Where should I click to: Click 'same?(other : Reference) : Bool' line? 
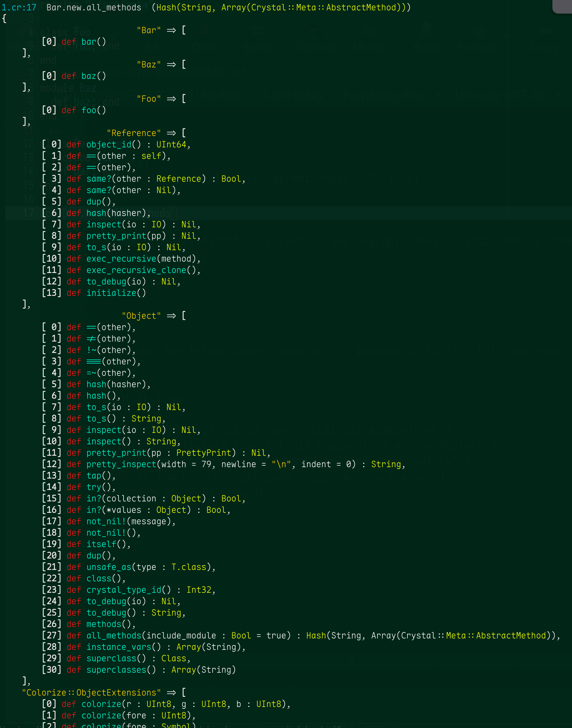156,179
